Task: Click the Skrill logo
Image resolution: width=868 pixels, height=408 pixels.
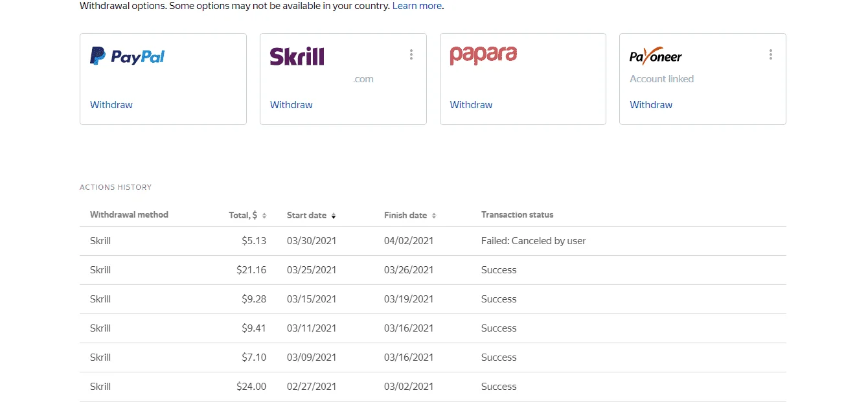Action: (x=297, y=56)
